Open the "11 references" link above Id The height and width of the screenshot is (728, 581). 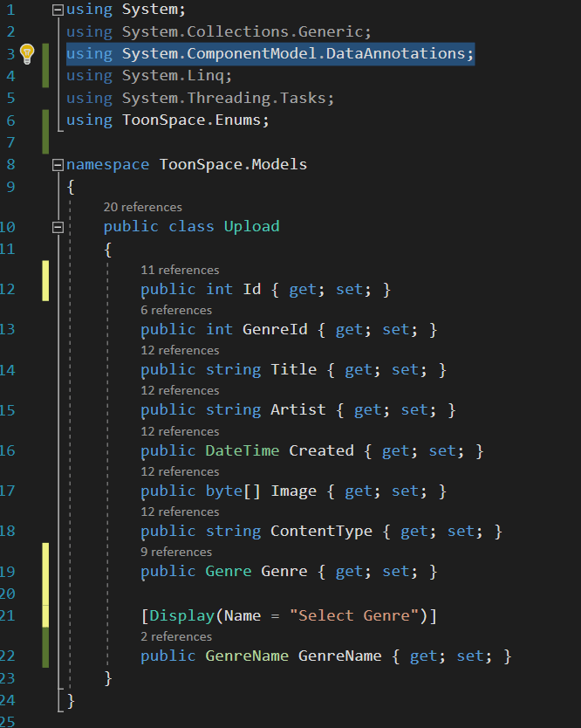tap(180, 271)
